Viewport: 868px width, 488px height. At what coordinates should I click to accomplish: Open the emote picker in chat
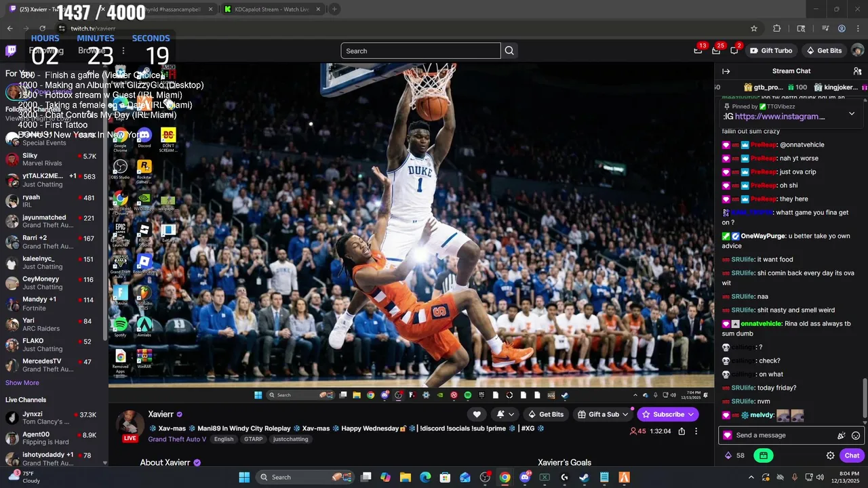(x=856, y=436)
